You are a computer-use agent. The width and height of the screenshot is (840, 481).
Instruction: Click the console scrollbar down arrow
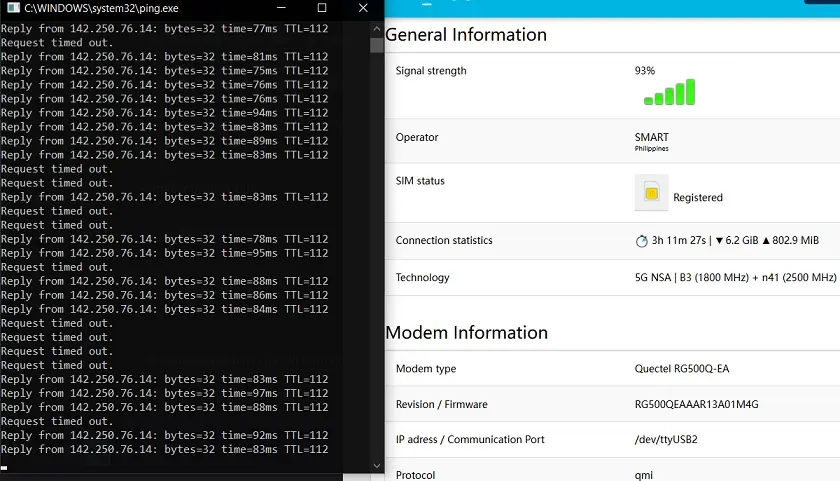pos(377,465)
